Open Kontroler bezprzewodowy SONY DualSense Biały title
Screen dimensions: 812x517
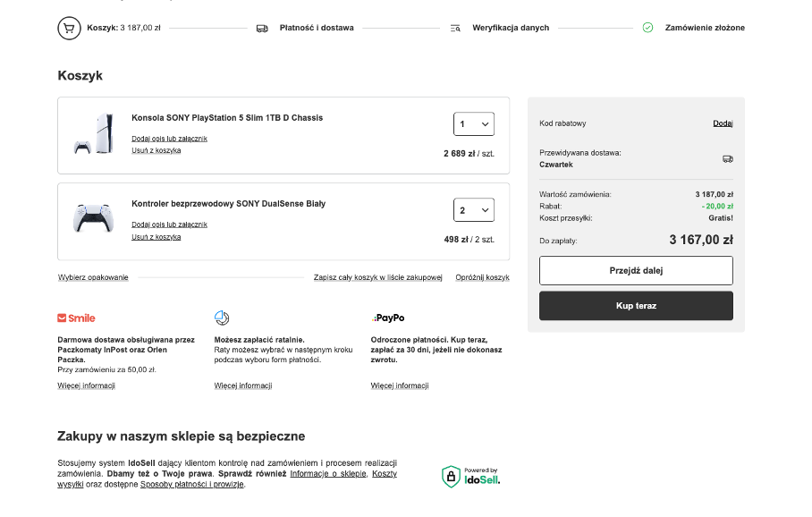pyautogui.click(x=228, y=204)
